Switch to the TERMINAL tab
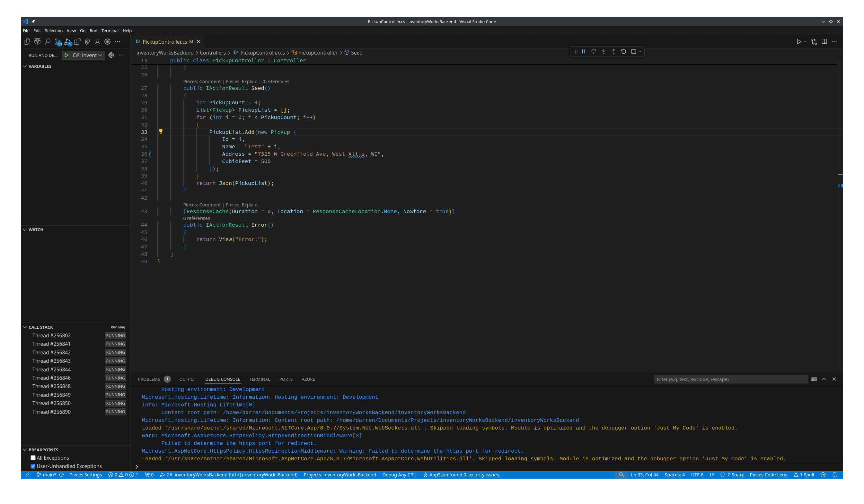Screen dimensions: 864x504 [260, 379]
